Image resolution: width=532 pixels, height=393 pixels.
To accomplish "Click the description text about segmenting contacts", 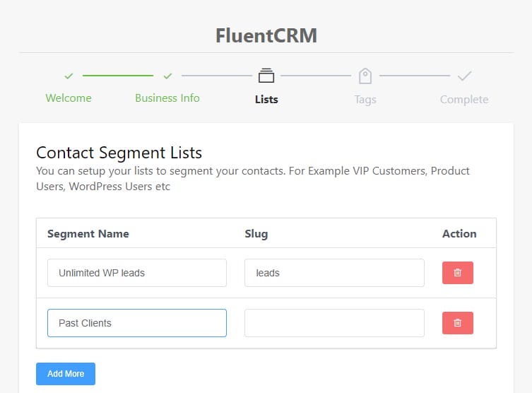I will tap(253, 179).
